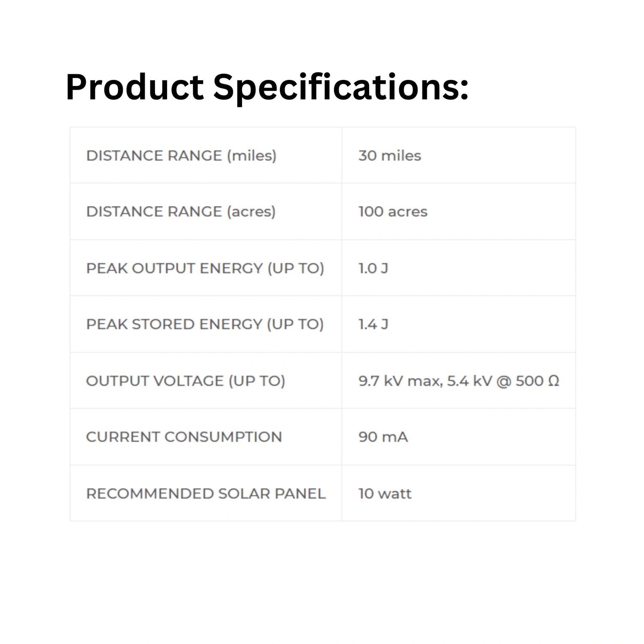644x644 pixels.
Task: Click the 100 acres value
Action: tap(393, 212)
